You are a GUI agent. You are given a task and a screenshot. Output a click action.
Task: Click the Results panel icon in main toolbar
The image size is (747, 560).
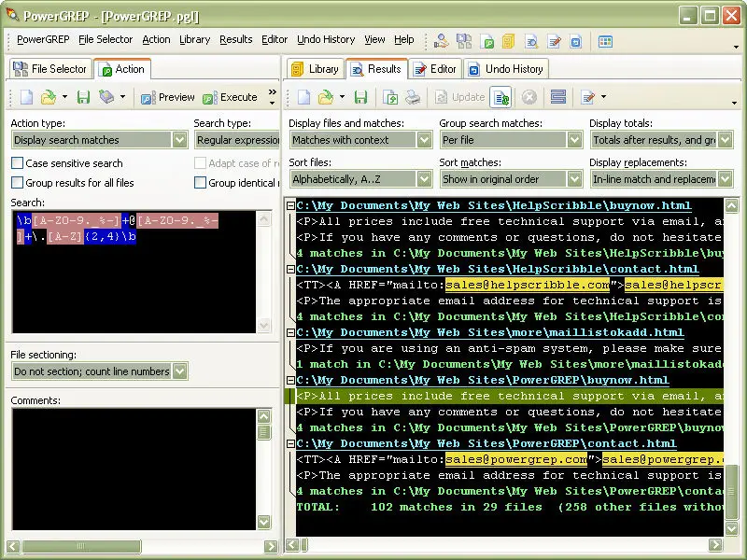click(531, 42)
